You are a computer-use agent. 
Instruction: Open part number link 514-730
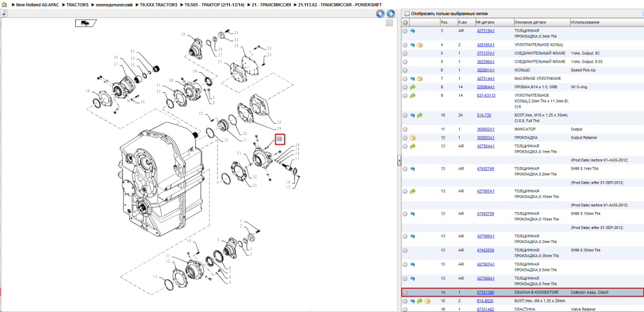tap(484, 115)
